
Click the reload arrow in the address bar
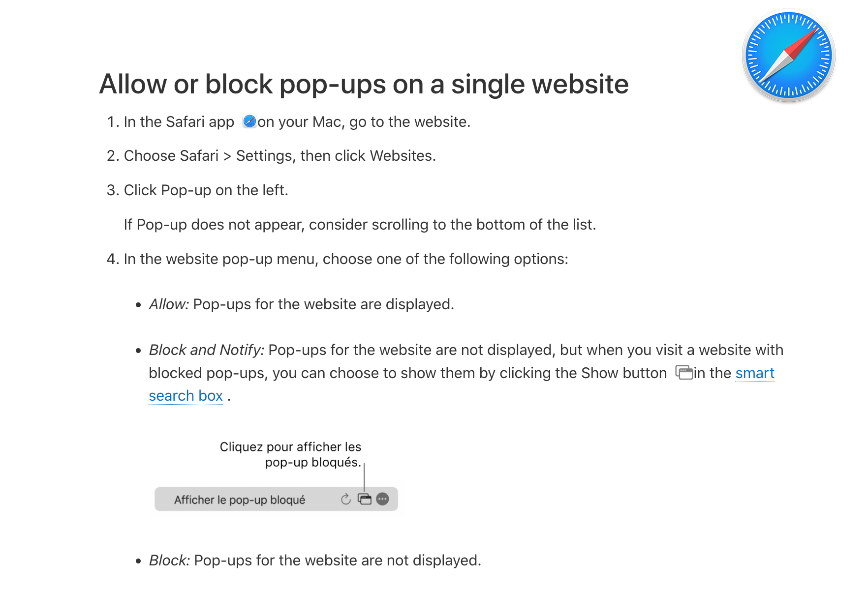pyautogui.click(x=346, y=500)
